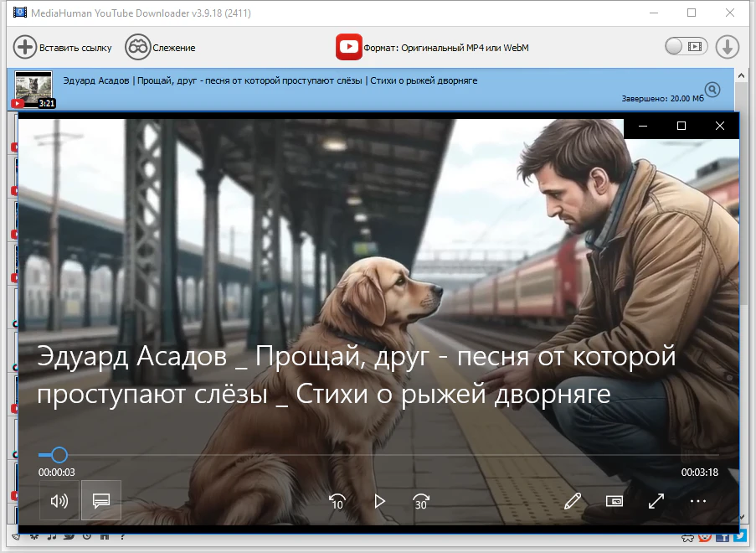This screenshot has width=756, height=553.
Task: Toggle the video mode switch in toolbar
Action: (686, 47)
